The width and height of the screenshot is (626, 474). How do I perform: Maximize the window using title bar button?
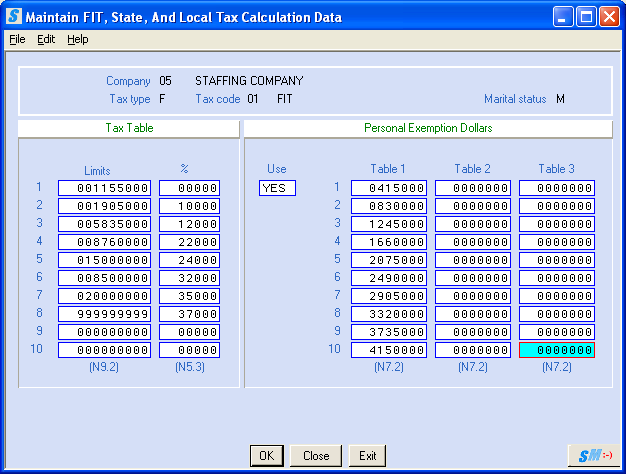[587, 17]
